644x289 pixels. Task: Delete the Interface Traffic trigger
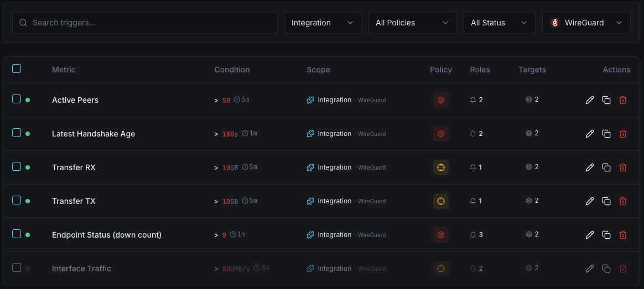point(622,269)
